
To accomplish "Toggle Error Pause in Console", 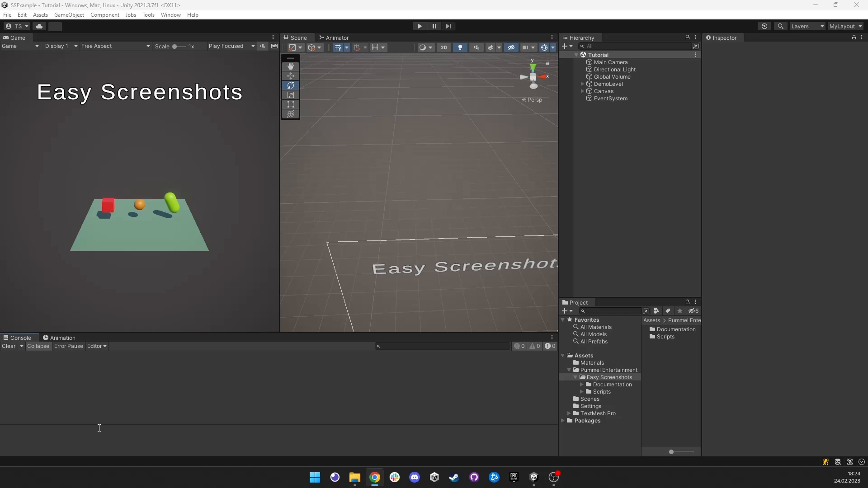I will pos(69,346).
